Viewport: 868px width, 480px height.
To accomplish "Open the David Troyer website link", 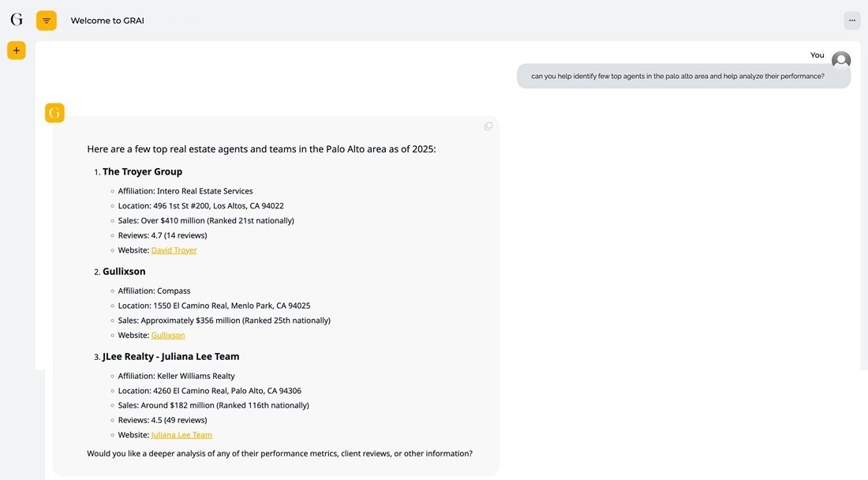I will tap(174, 250).
